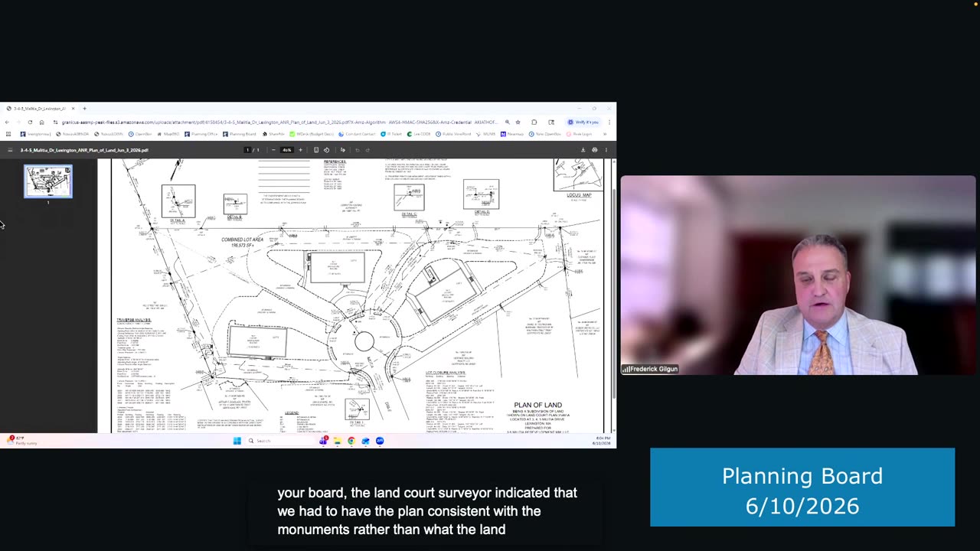Screen dimensions: 980x551
Task: Show more bookmarks chevron
Action: click(605, 134)
